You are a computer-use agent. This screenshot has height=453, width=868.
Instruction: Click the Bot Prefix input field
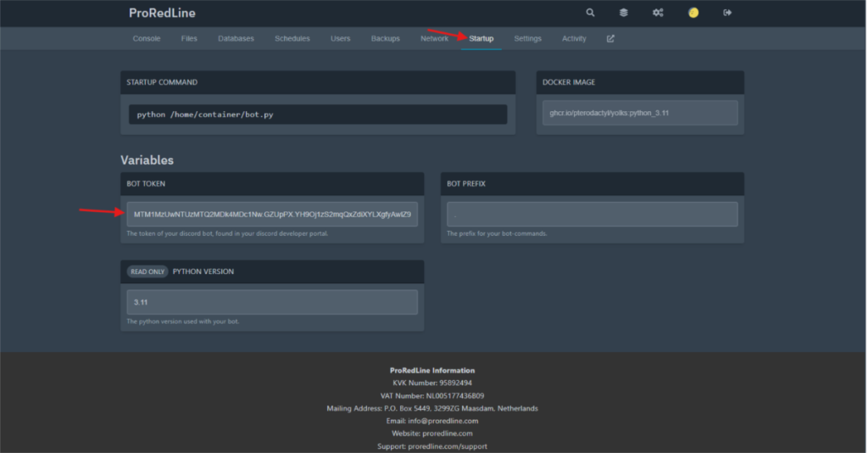coord(593,215)
